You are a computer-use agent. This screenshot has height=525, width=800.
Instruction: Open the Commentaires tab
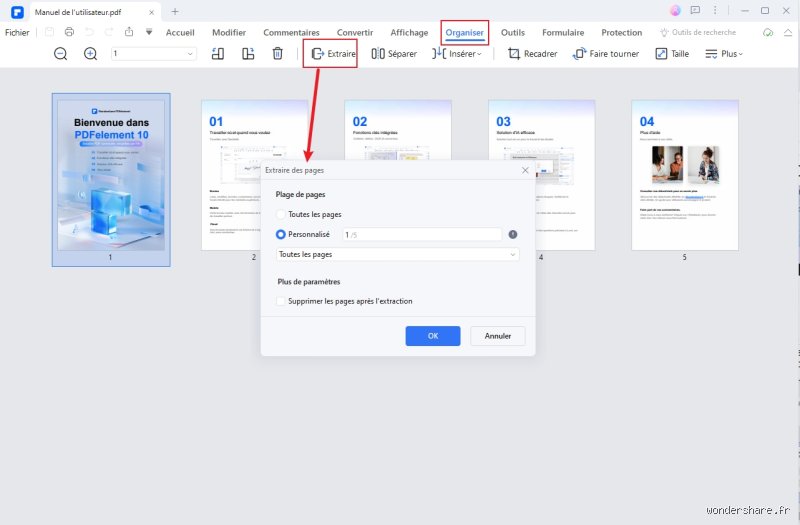pos(291,32)
